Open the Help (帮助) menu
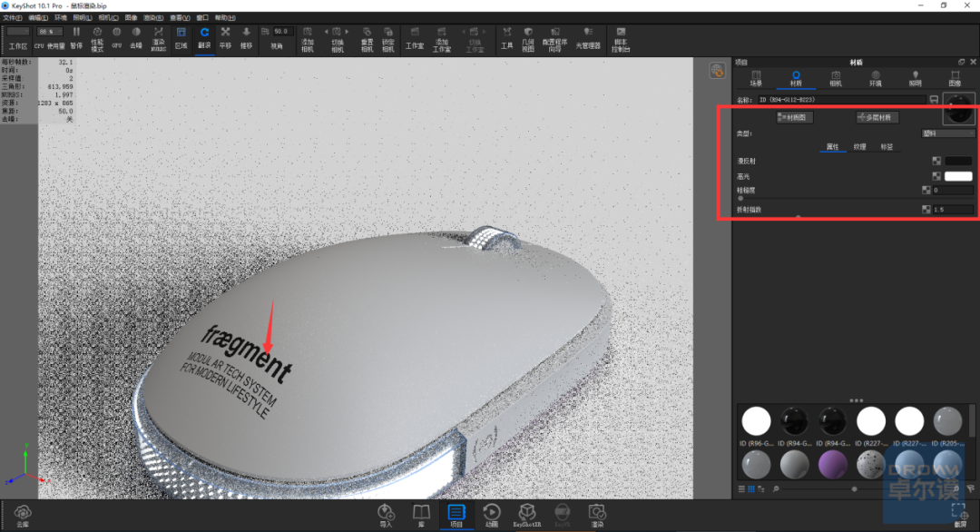 click(225, 17)
